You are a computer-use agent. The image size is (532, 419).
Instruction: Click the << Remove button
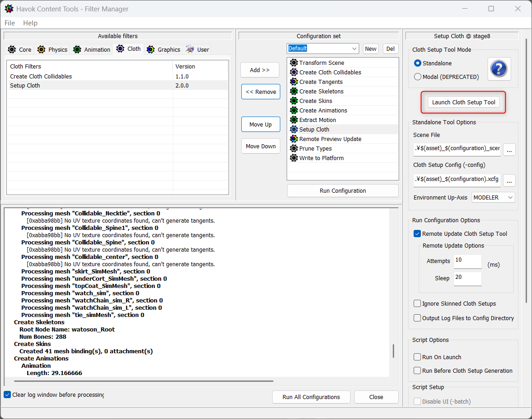[x=261, y=92]
